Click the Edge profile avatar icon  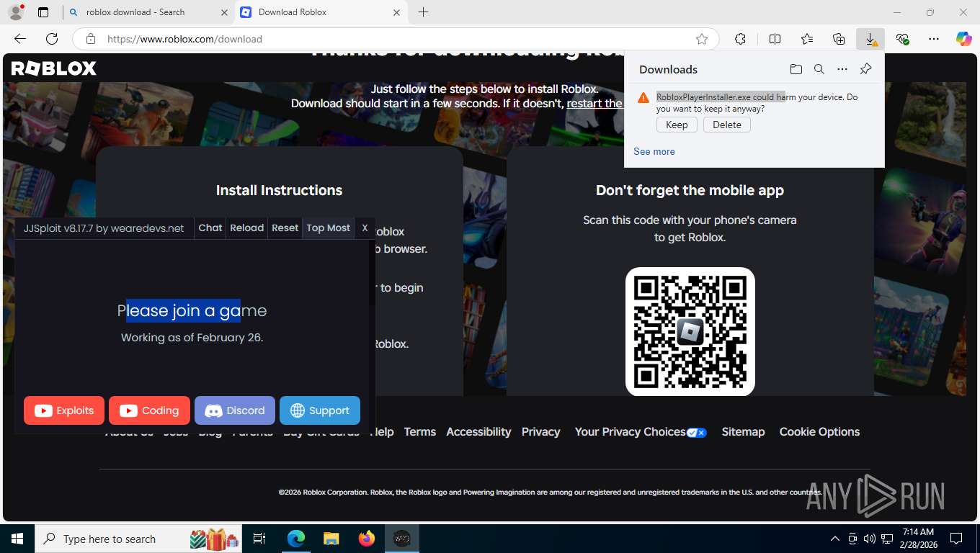click(x=15, y=12)
